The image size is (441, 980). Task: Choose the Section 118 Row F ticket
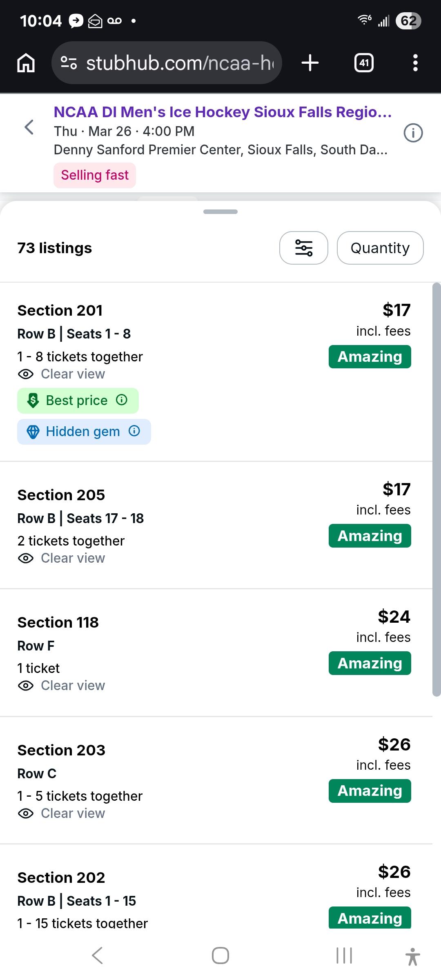204,653
